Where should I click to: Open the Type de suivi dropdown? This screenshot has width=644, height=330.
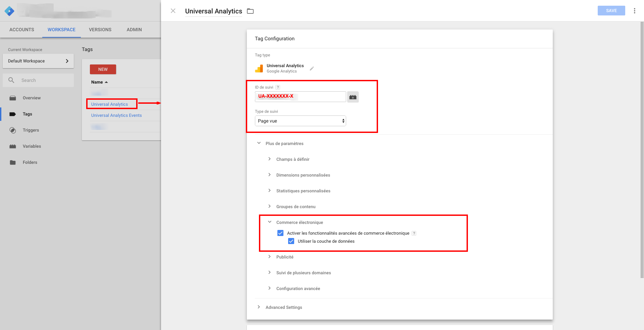[x=300, y=121]
